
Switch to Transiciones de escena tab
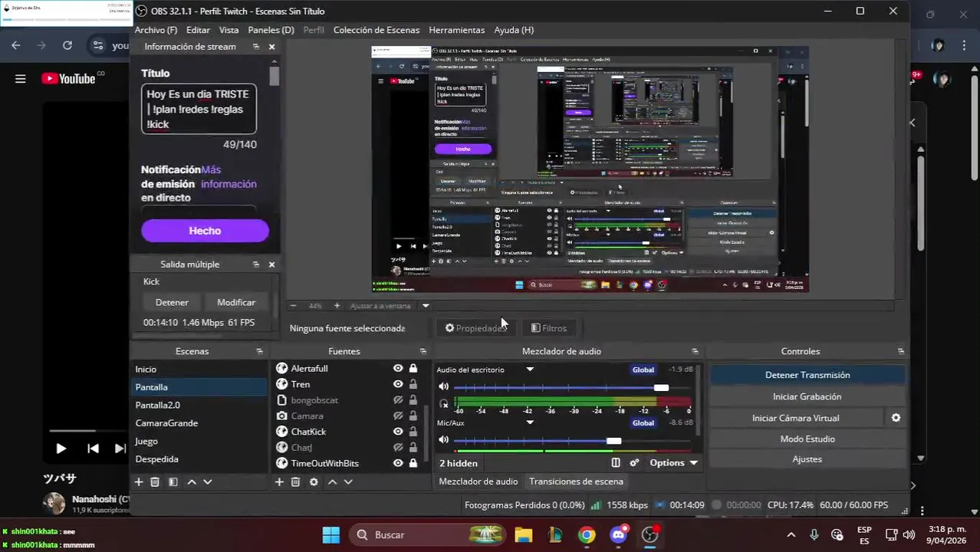click(x=576, y=481)
